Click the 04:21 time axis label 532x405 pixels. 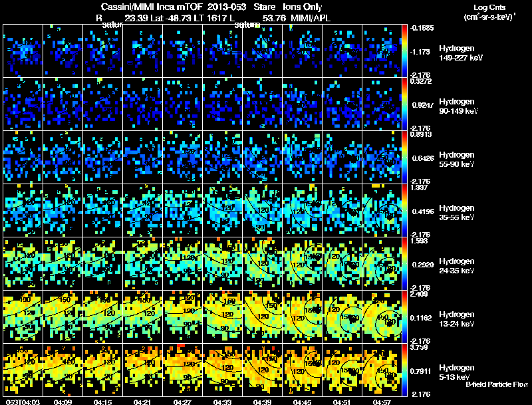click(142, 402)
